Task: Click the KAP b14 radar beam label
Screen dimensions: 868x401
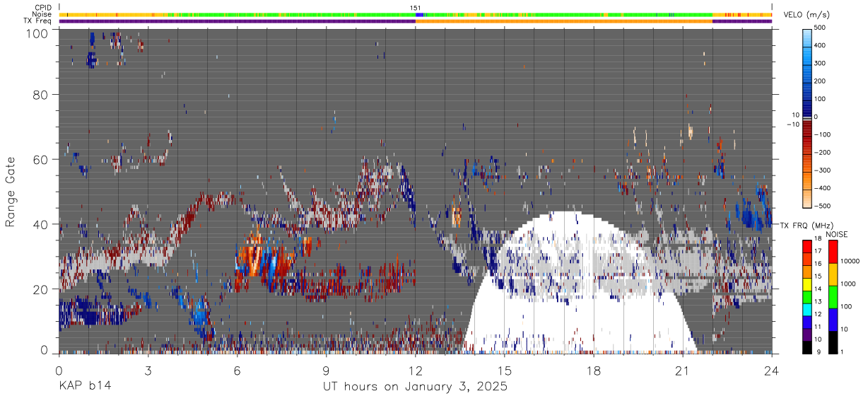Action: pos(84,387)
